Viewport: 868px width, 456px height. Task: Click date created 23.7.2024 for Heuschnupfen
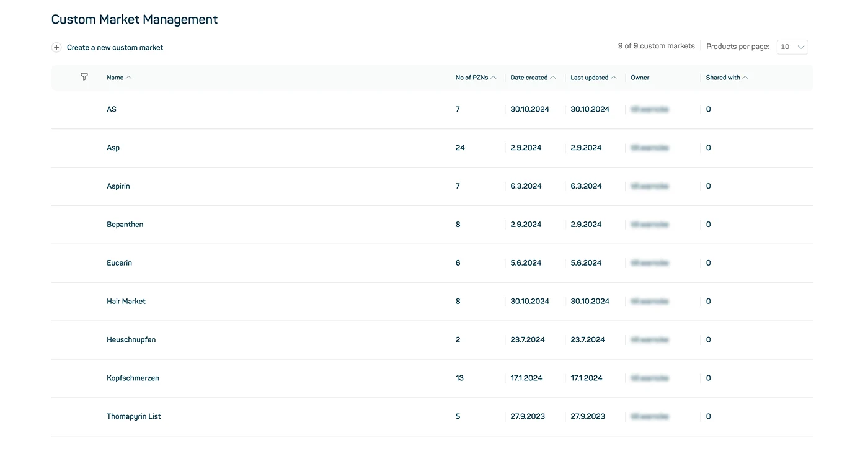click(528, 340)
